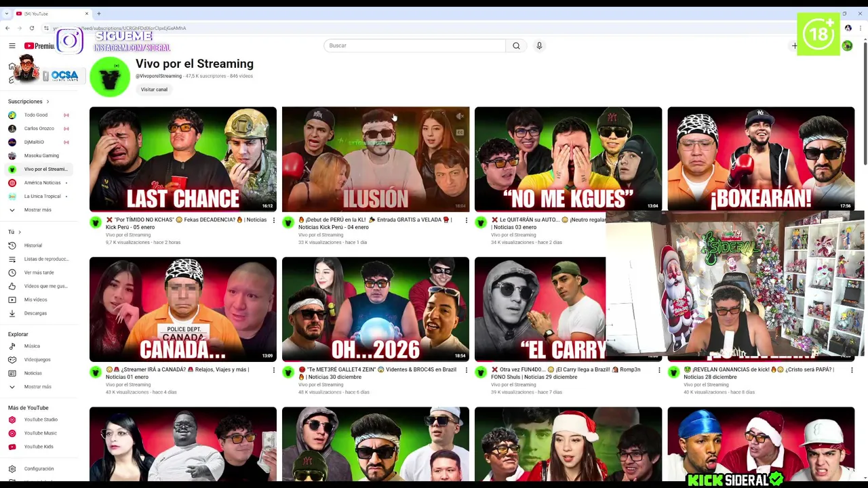Open Carlos Orozco subscription
Viewport: 868px width, 488px height.
[x=39, y=129]
